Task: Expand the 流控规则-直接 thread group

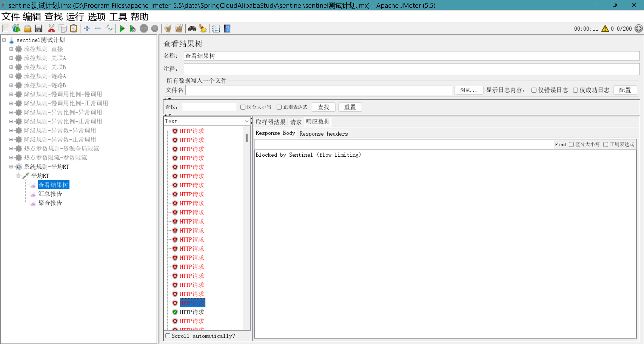Action: pyautogui.click(x=11, y=49)
